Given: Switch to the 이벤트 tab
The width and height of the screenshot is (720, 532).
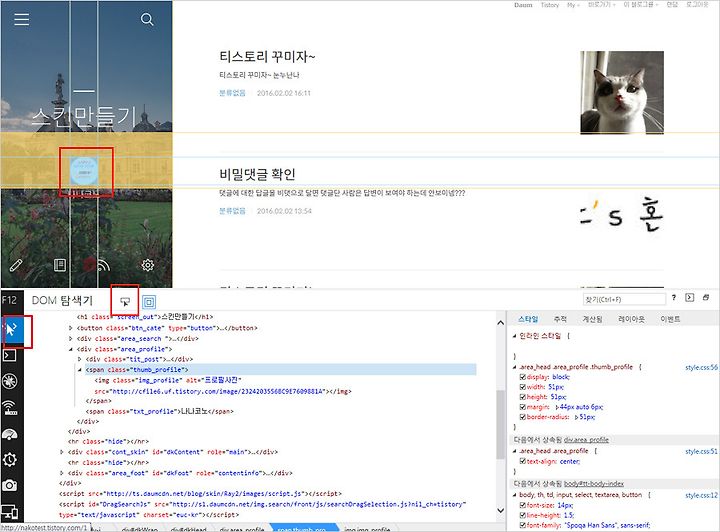Looking at the screenshot, I should point(670,319).
